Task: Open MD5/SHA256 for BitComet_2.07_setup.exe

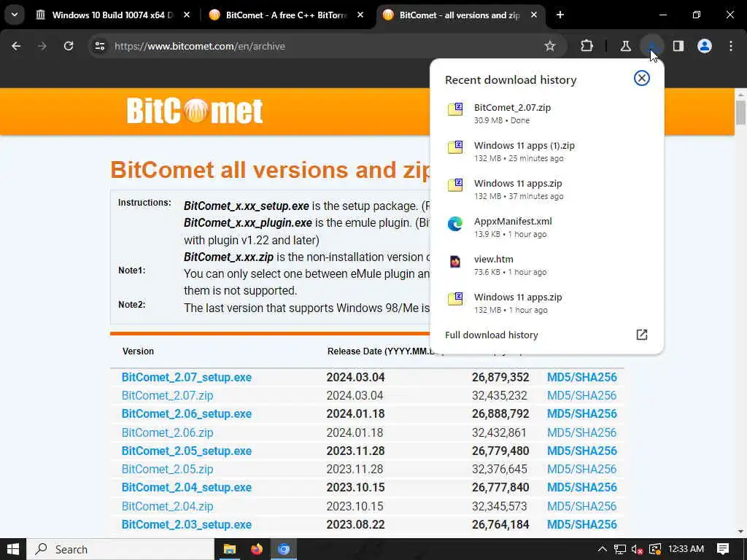Action: click(581, 377)
